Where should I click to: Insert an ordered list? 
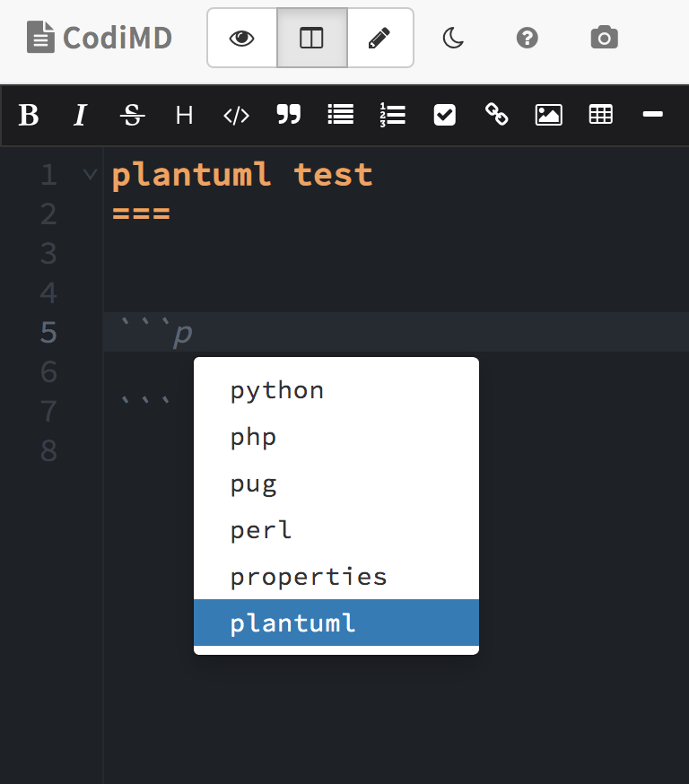[392, 115]
